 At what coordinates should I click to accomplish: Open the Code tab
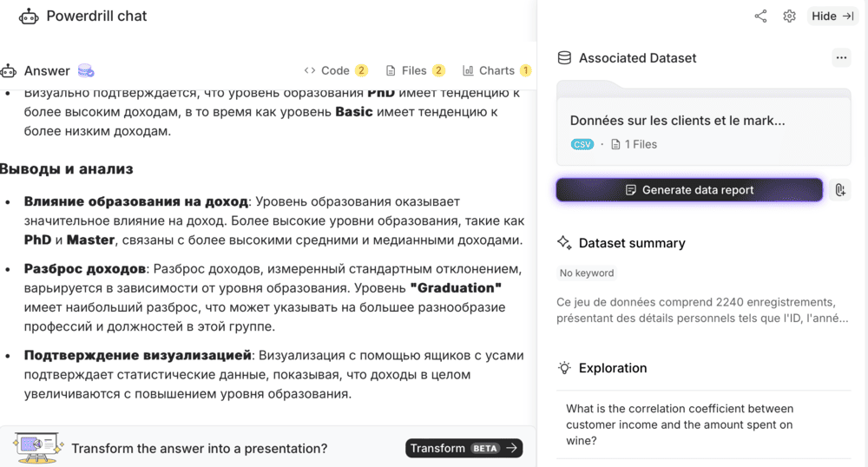[335, 70]
